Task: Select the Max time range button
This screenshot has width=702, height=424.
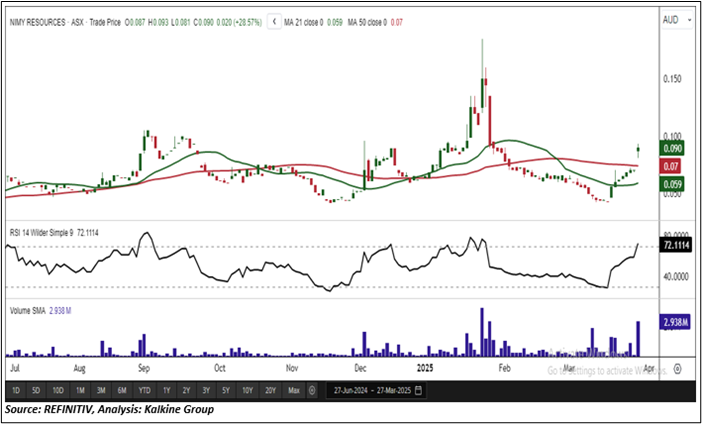Action: 294,390
